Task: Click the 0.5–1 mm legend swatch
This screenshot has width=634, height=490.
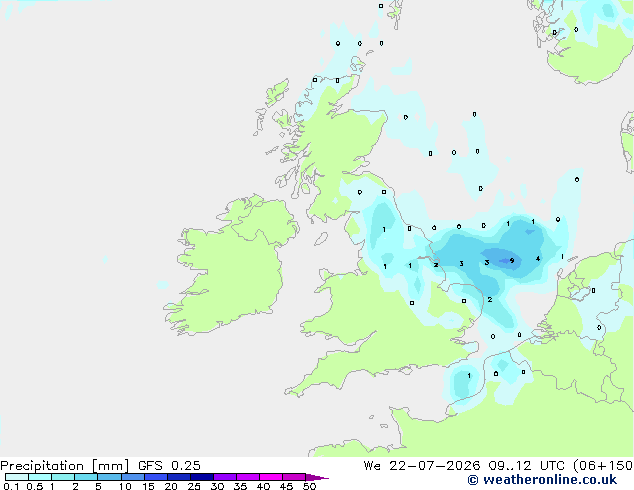Action: [x=40, y=477]
